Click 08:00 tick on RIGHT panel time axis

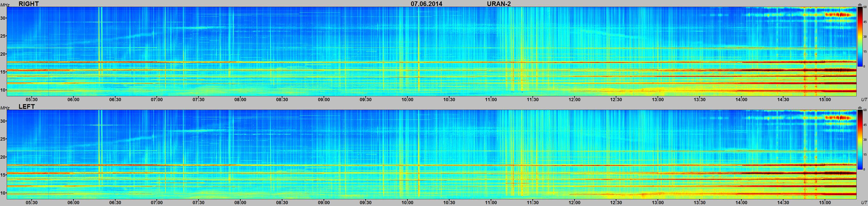click(240, 100)
